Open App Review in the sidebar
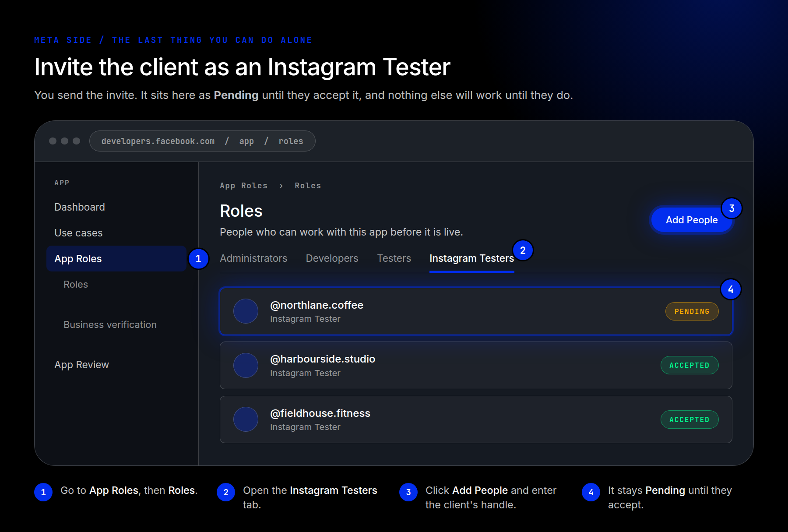This screenshot has width=788, height=532. [x=81, y=365]
